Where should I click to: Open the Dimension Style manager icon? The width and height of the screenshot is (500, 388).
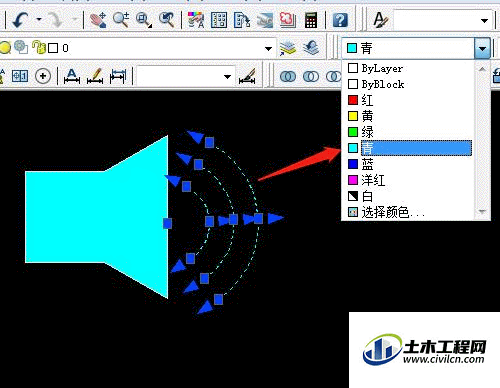tap(247, 76)
